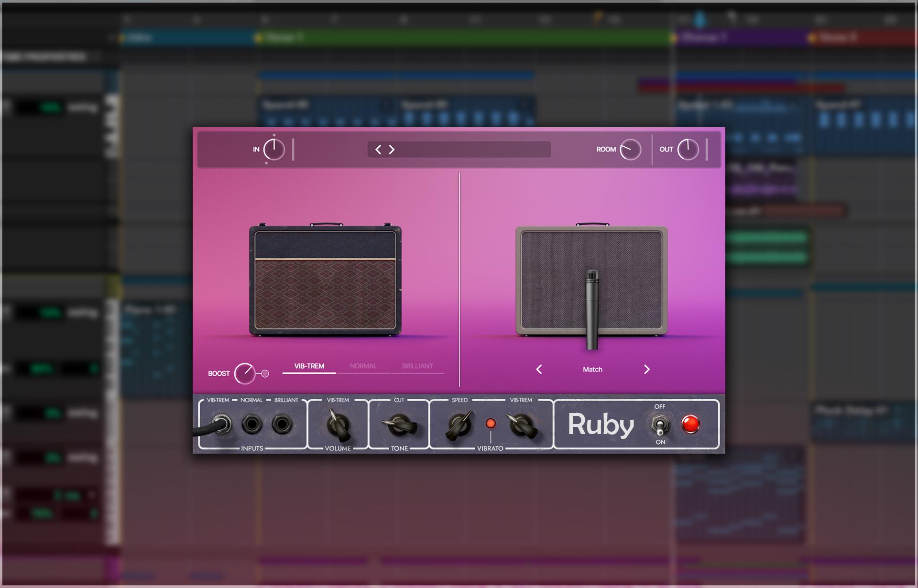Plug into the BRILLIANT input jack
This screenshot has width=918, height=588.
point(282,424)
